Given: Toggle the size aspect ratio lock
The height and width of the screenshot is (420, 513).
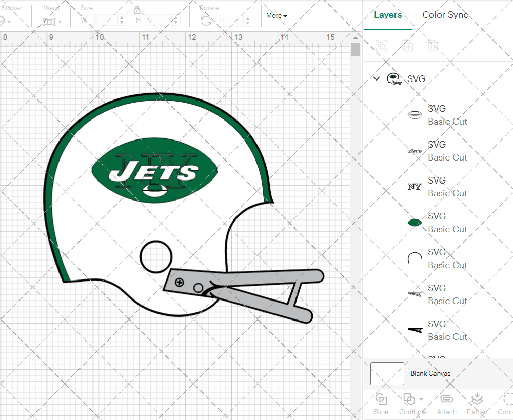Looking at the screenshot, I should point(137,10).
